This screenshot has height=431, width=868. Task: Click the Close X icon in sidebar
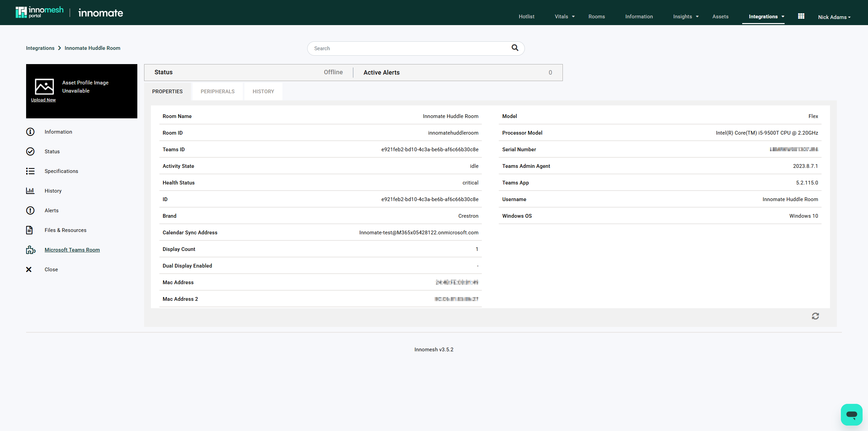tap(29, 270)
